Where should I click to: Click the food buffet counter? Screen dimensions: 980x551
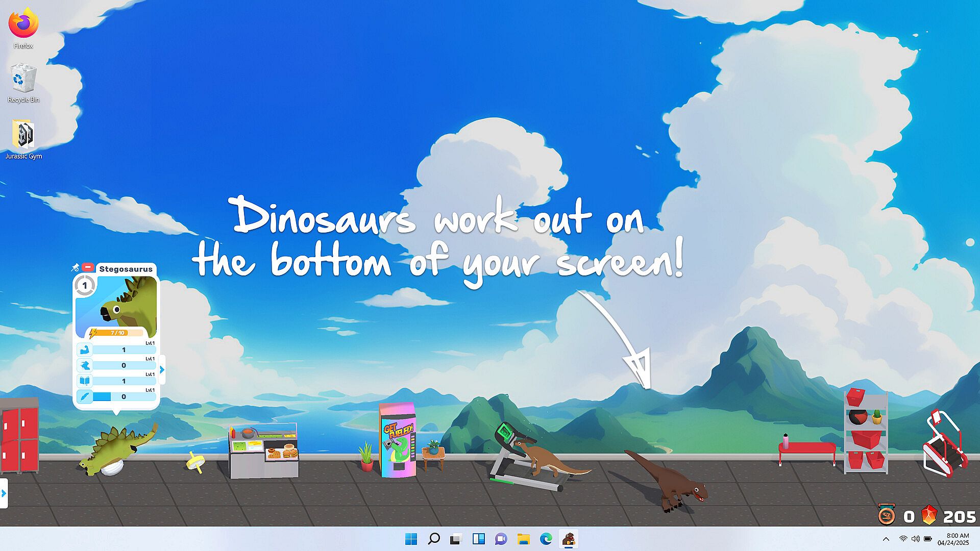(x=263, y=452)
